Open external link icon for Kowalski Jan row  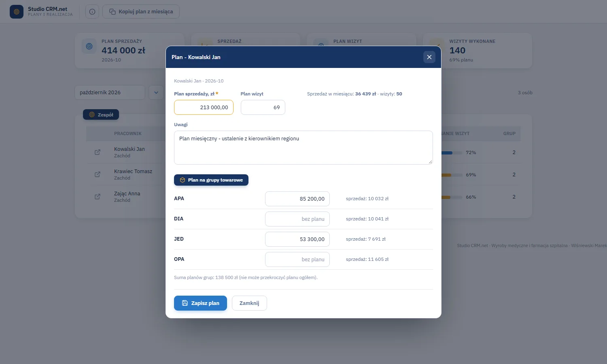pyautogui.click(x=98, y=152)
